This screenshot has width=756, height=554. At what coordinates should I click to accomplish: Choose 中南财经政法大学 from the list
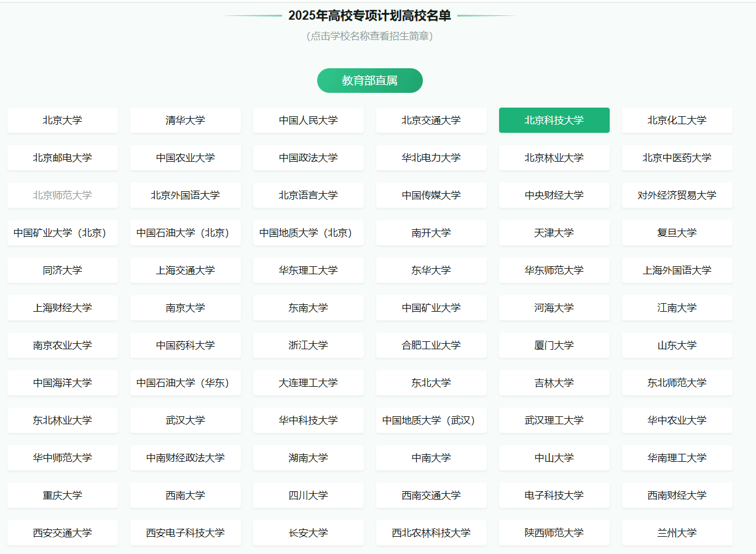click(x=185, y=458)
